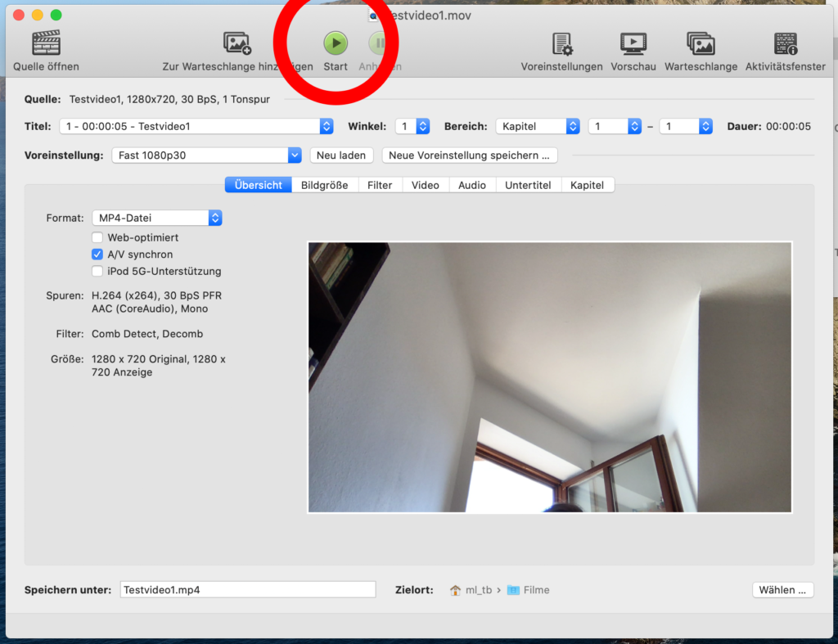Viewport: 838px width, 644px height.
Task: Click Zur Warteschlange hinzufügen icon
Action: click(x=237, y=43)
